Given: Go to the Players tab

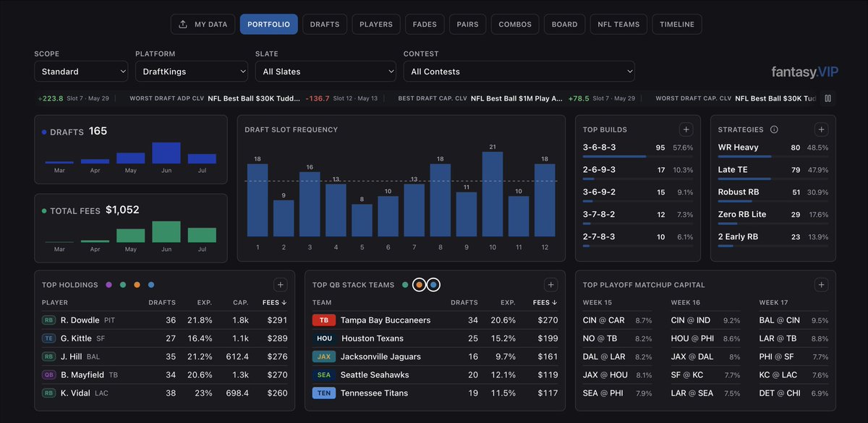Looking at the screenshot, I should (376, 24).
